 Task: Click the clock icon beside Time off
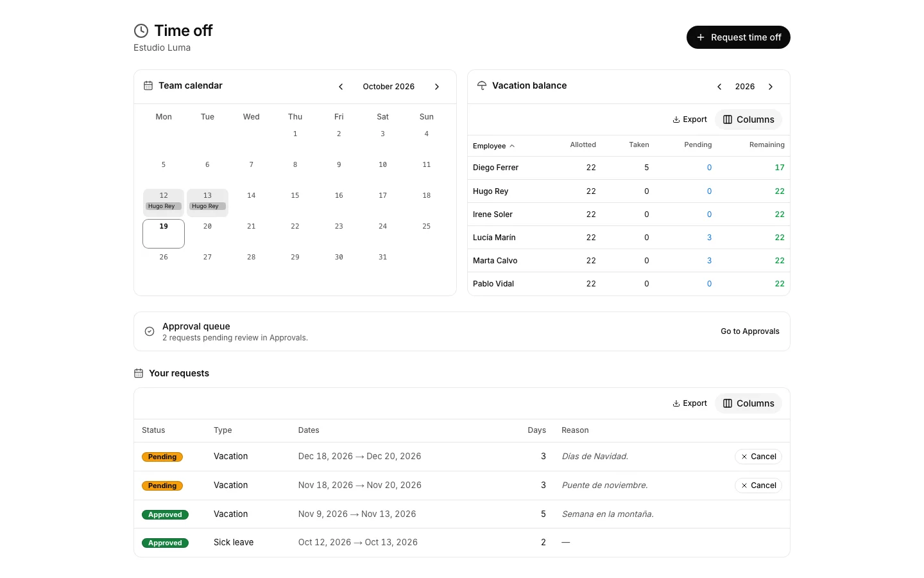tap(141, 31)
